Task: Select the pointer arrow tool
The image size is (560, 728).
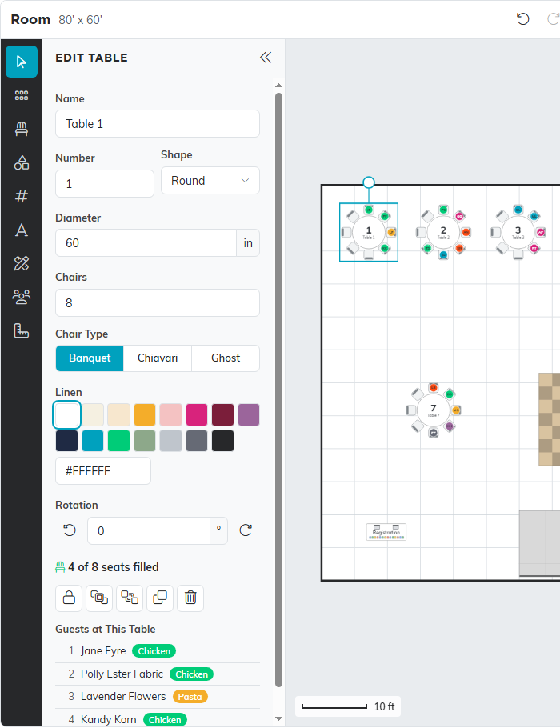Action: [22, 62]
